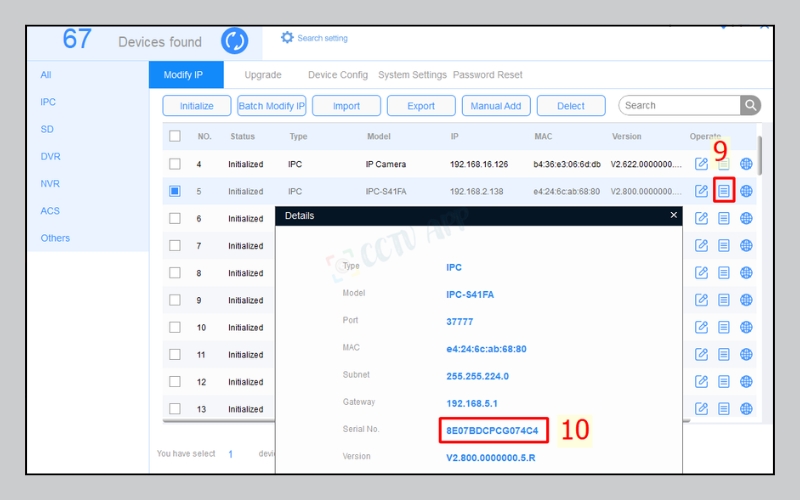Screen dimensions: 800x500
Task: Open web page for device 192.168.2.138
Action: coord(746,191)
